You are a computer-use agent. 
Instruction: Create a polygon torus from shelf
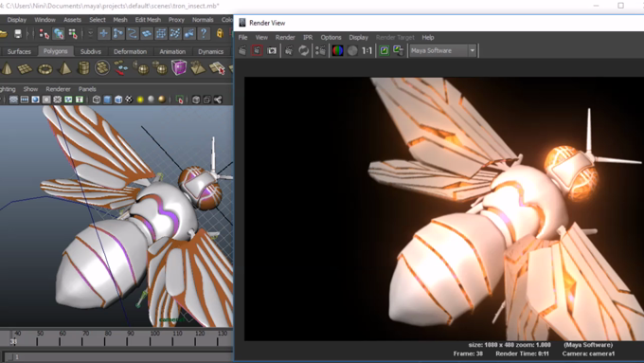(45, 68)
